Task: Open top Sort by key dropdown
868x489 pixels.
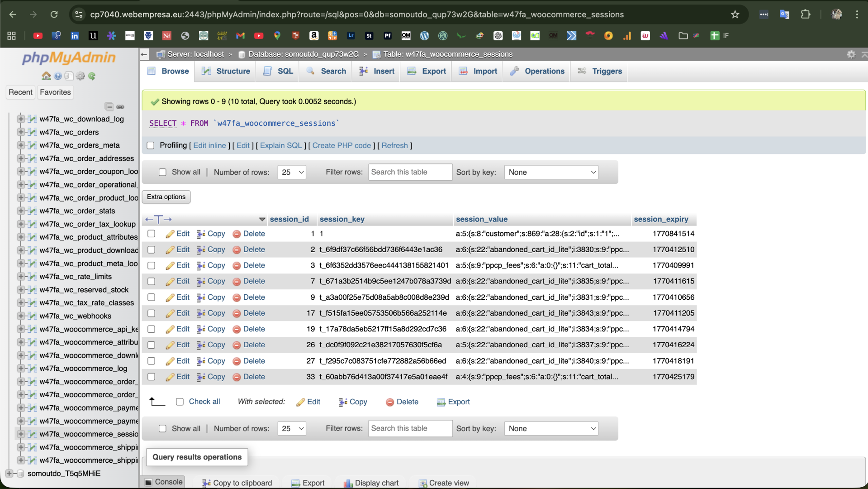Action: [x=551, y=173]
